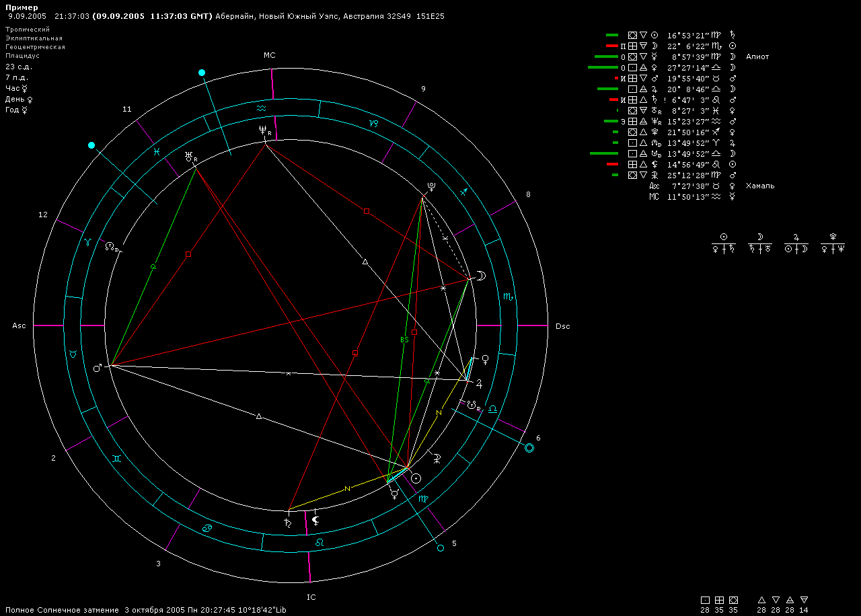Select the Mars glyph in the chart wheel
This screenshot has height=616, width=861.
pyautogui.click(x=98, y=368)
